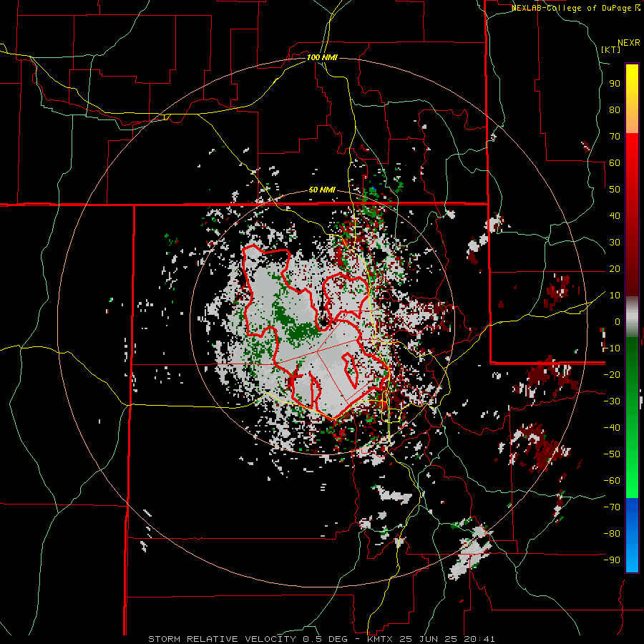This screenshot has height=644, width=644.
Task: Click the -10 knot scale label
Action: (612, 348)
